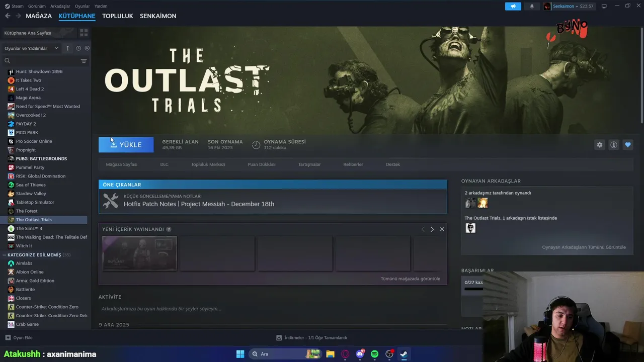The image size is (644, 362).
Task: Open SENKAİMON profile tab
Action: (x=158, y=16)
